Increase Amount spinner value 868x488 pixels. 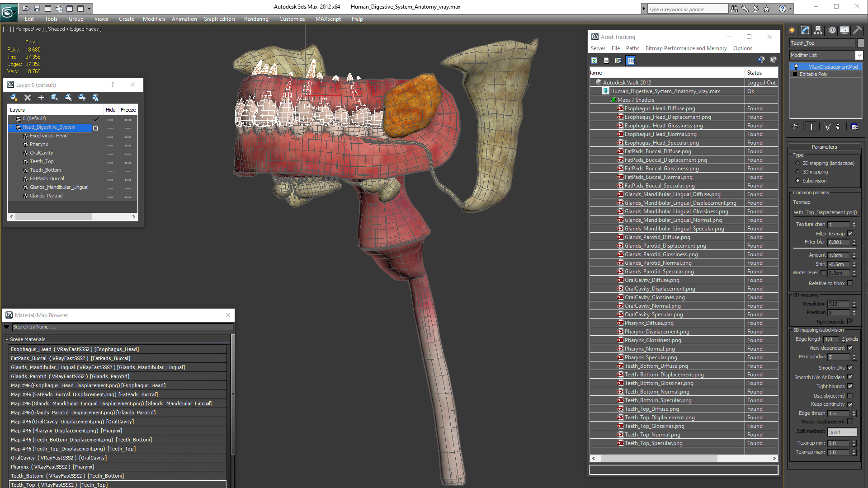[854, 253]
